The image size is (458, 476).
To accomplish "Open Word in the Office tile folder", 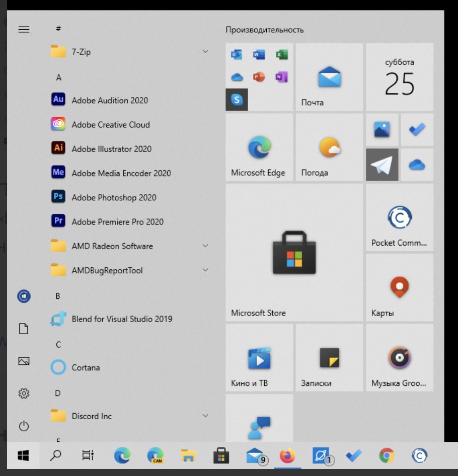I will click(259, 55).
